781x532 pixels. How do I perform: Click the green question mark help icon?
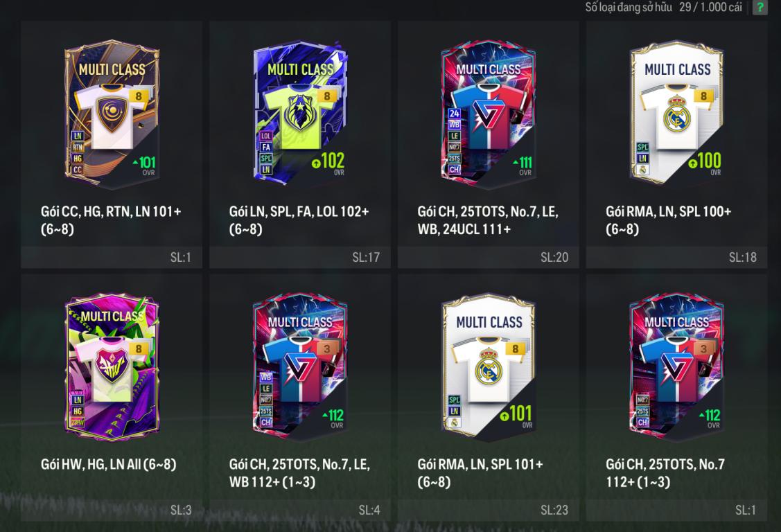760,8
